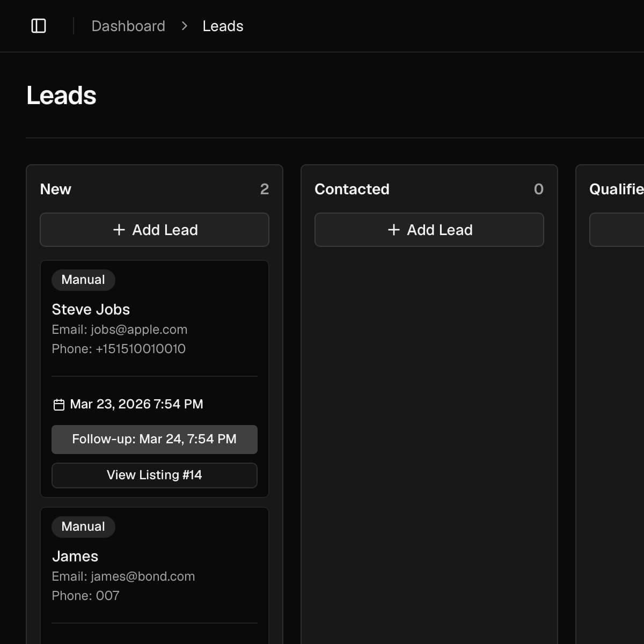Toggle the sidebar panel icon
Image resolution: width=644 pixels, height=644 pixels.
[x=39, y=26]
